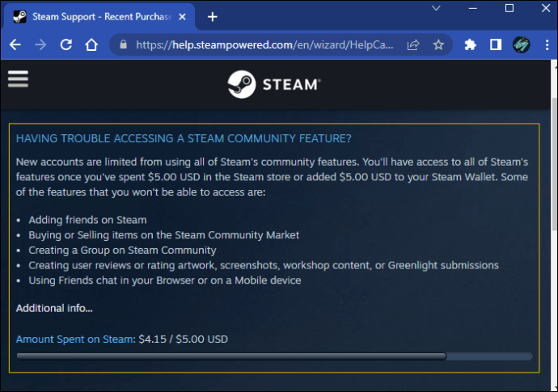
Task: Expand Additional info... section
Action: pos(54,308)
